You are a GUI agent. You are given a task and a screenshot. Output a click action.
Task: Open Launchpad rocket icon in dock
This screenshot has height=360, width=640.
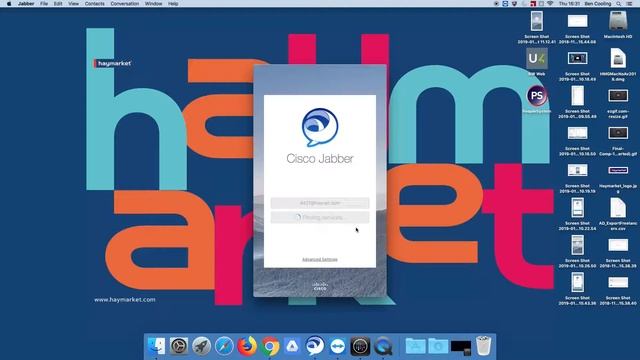(x=201, y=346)
